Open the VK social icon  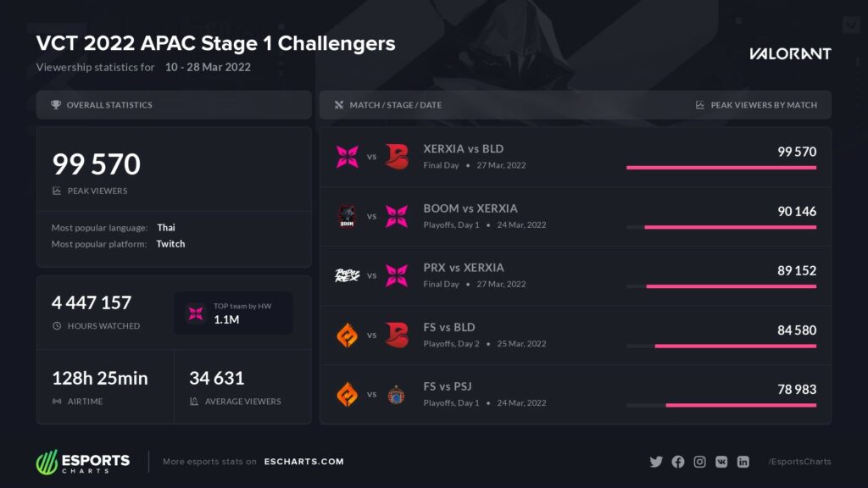click(721, 462)
